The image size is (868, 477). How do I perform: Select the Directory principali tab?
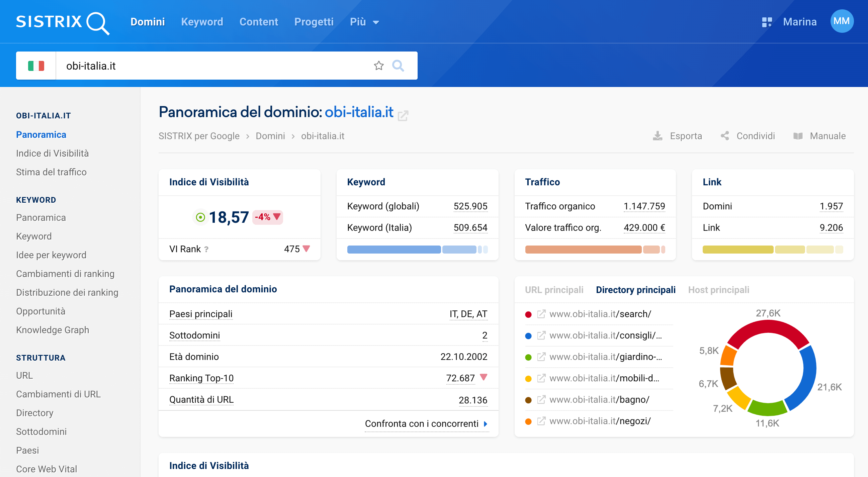click(x=636, y=290)
